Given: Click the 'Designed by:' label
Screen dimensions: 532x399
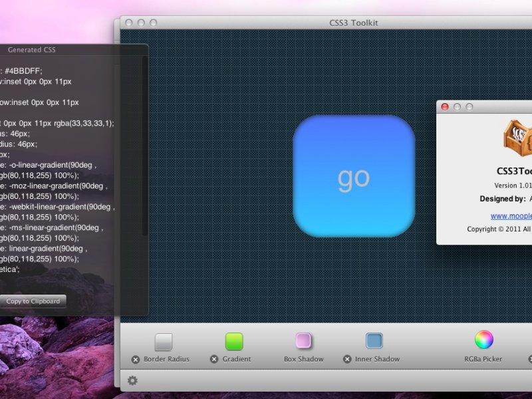Looking at the screenshot, I should (503, 199).
